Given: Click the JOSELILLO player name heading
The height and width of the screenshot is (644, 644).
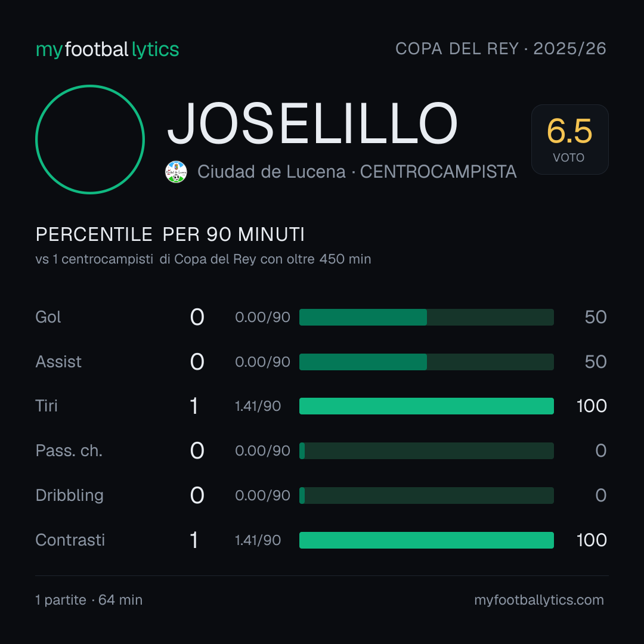Looking at the screenshot, I should pos(312,123).
